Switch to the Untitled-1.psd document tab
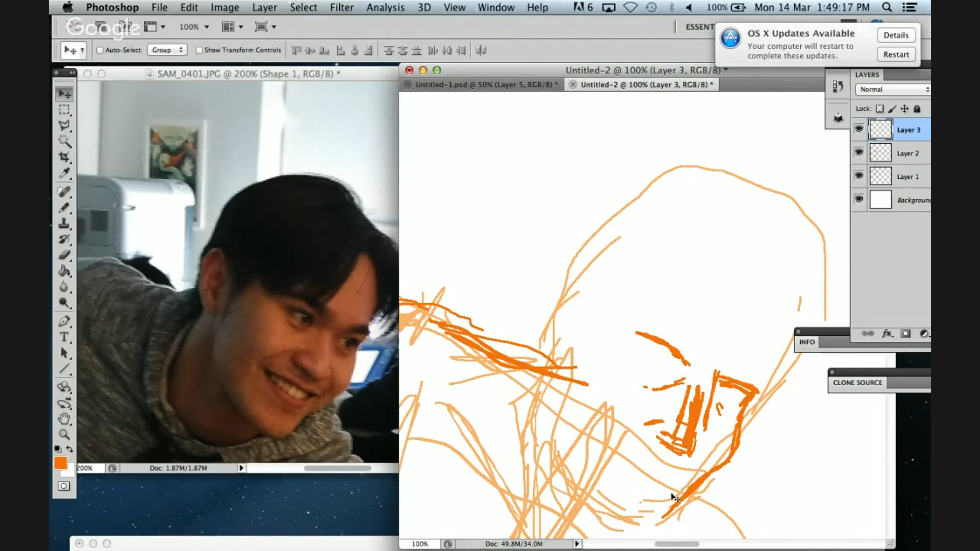This screenshot has width=980, height=551. click(483, 84)
